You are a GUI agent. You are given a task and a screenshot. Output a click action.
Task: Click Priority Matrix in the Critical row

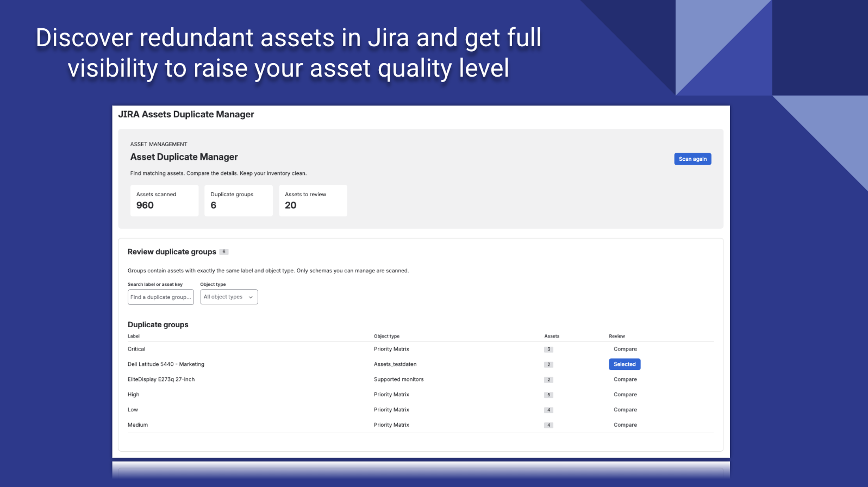(391, 349)
